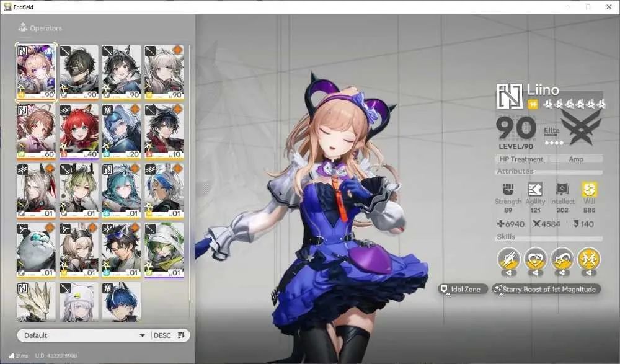This screenshot has height=364, width=620.
Task: Select the Liino operator card, level 90
Action: tap(36, 72)
